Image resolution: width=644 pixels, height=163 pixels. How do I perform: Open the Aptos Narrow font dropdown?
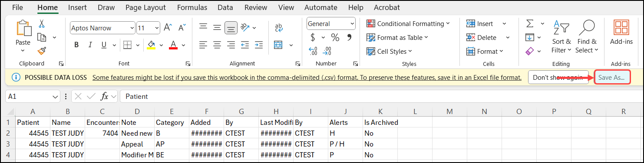pos(102,28)
